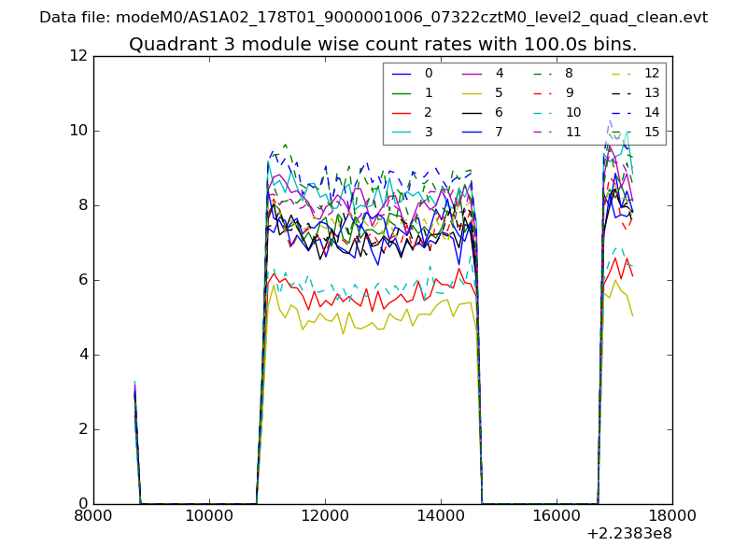Screen dimensions: 747x560
Task: Select legend entry labeled 1
Action: pyautogui.click(x=428, y=92)
